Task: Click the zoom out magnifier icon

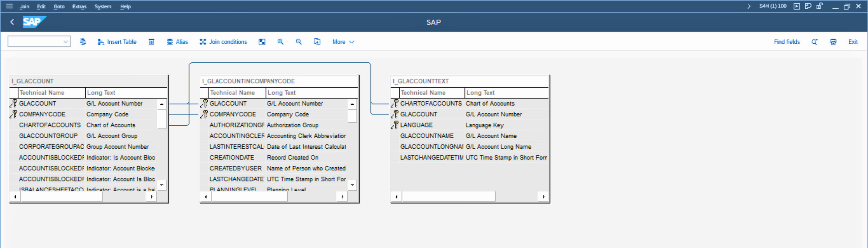Action: (299, 42)
